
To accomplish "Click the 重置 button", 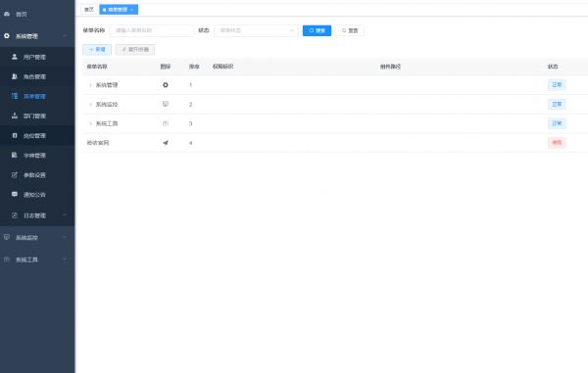I will (350, 30).
